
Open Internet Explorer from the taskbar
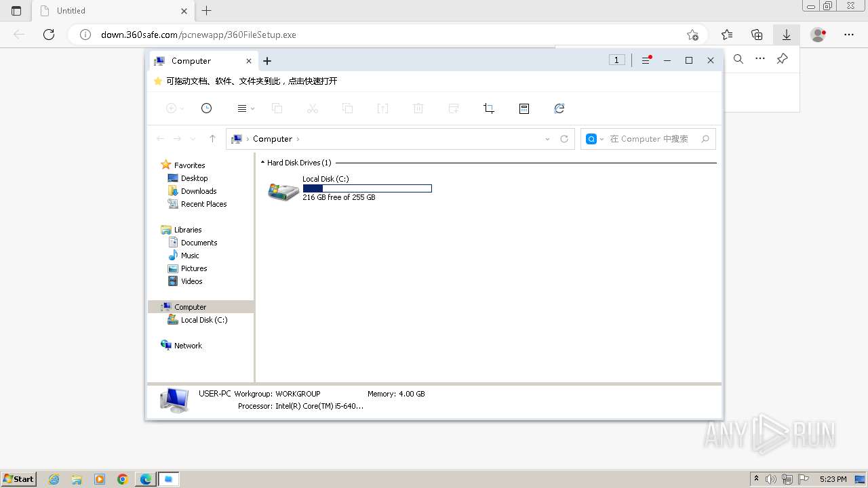click(54, 479)
